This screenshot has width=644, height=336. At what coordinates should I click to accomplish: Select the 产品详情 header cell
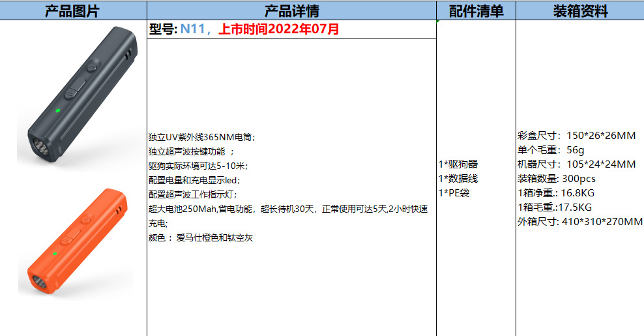(291, 10)
